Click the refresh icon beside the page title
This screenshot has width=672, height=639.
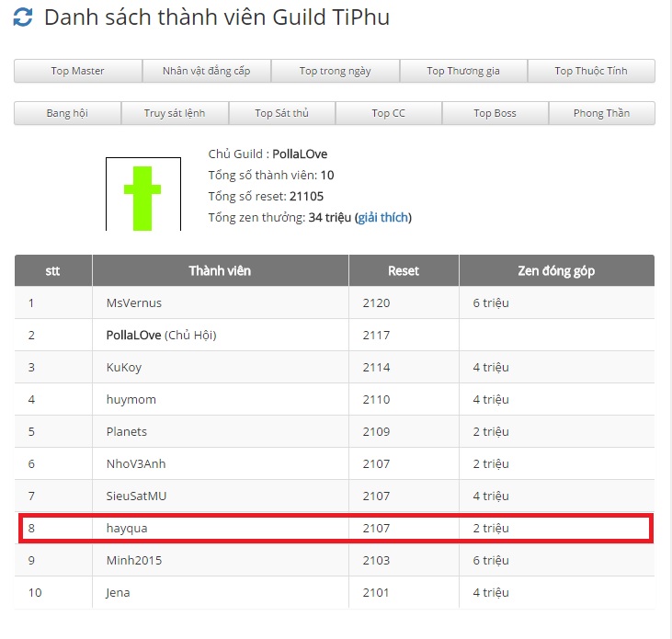coord(23,17)
